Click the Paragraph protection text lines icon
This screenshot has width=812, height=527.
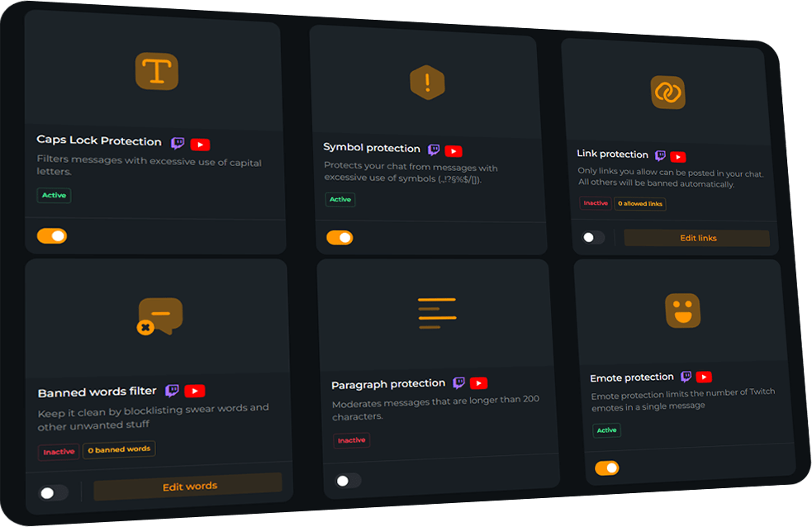(437, 313)
